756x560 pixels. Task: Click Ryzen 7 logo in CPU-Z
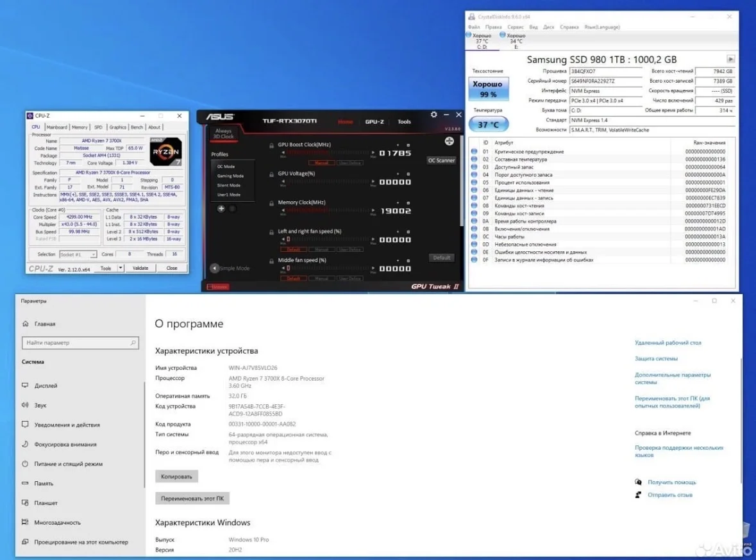pos(166,152)
